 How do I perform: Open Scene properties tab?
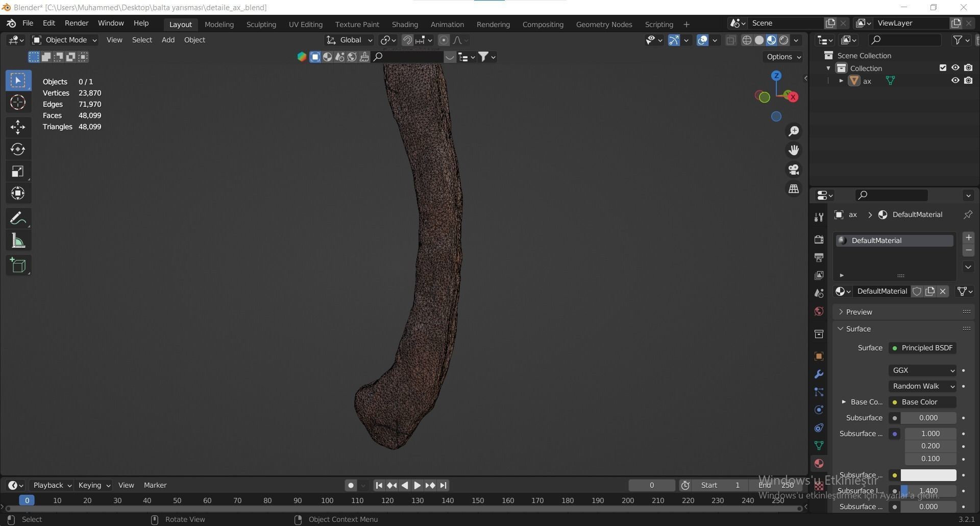[x=819, y=294]
